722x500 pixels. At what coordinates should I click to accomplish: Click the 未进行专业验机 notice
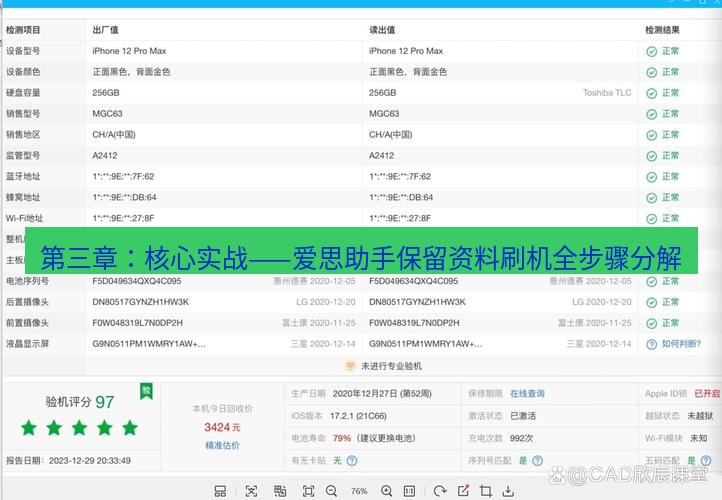pyautogui.click(x=391, y=366)
